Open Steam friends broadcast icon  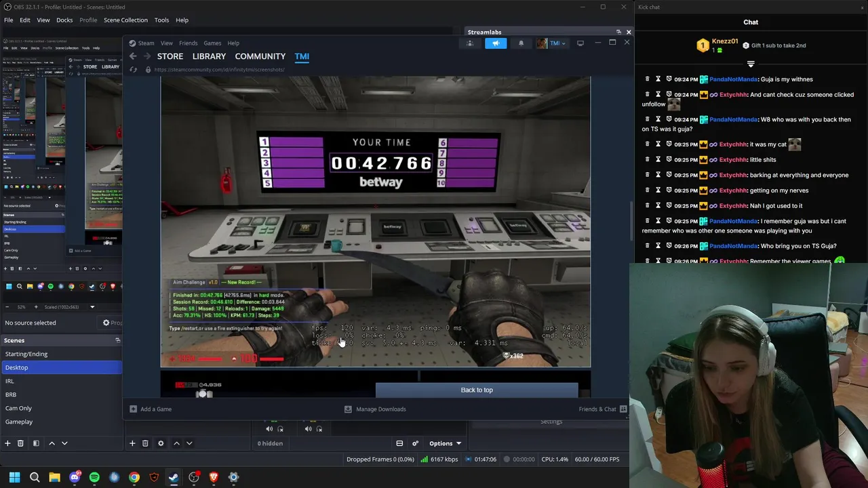pyautogui.click(x=469, y=43)
